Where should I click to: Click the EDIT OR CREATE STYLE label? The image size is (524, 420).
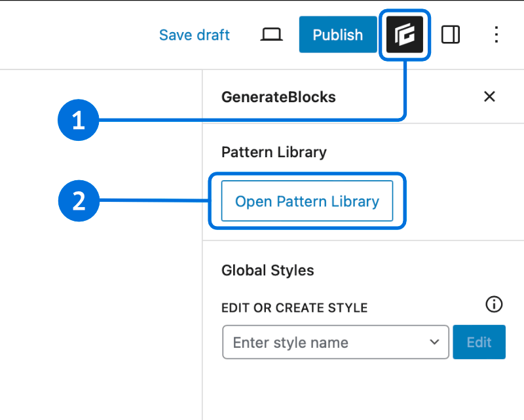(x=294, y=308)
